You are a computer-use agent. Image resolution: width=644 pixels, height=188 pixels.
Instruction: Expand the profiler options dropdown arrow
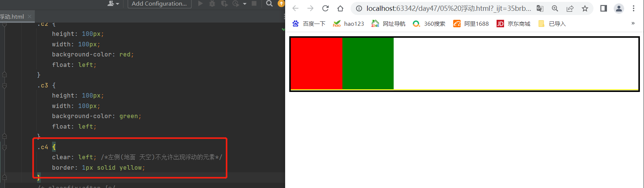pos(245,4)
